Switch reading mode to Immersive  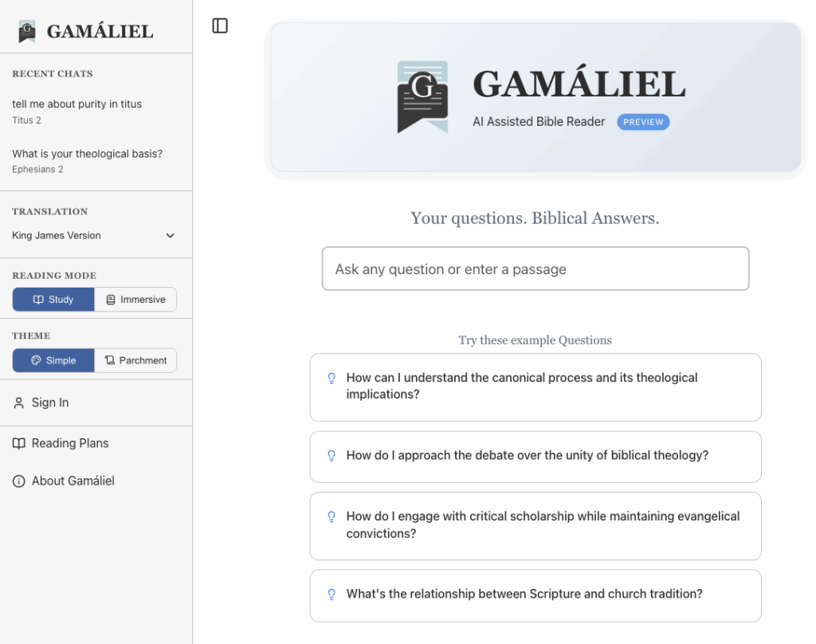[135, 300]
